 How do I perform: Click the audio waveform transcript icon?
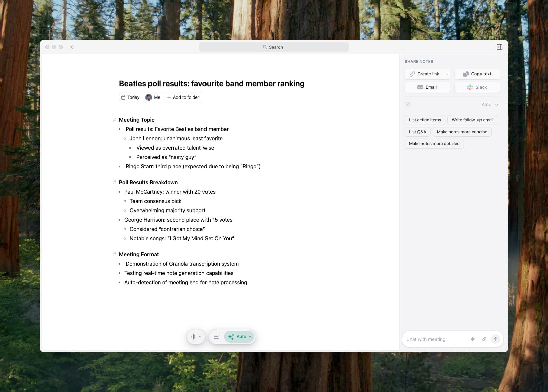point(193,337)
